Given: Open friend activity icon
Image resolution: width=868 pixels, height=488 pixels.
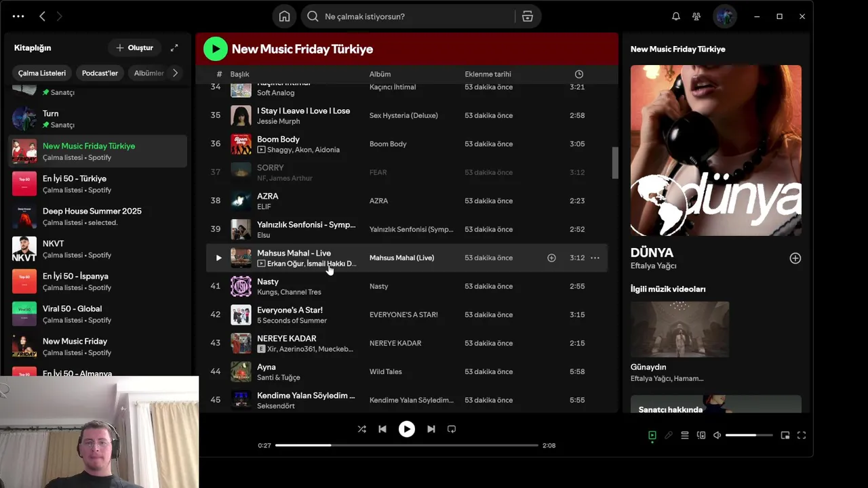Looking at the screenshot, I should pos(696,16).
